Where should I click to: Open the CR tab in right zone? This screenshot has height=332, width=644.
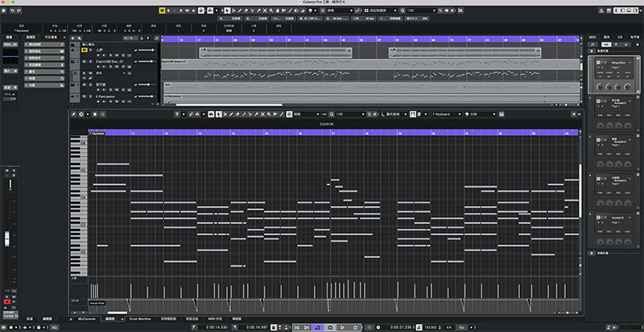point(620,37)
